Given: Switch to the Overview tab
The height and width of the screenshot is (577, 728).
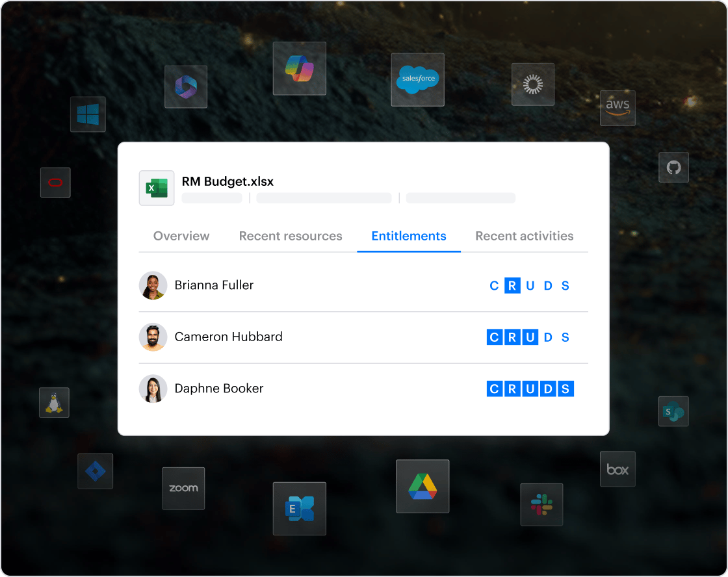Looking at the screenshot, I should tap(181, 236).
